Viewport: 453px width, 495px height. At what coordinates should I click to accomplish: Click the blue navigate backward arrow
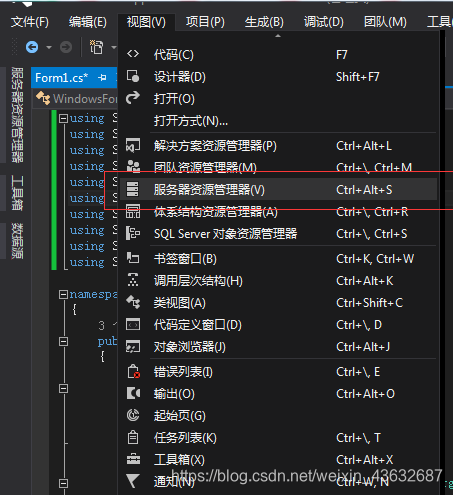click(x=32, y=47)
